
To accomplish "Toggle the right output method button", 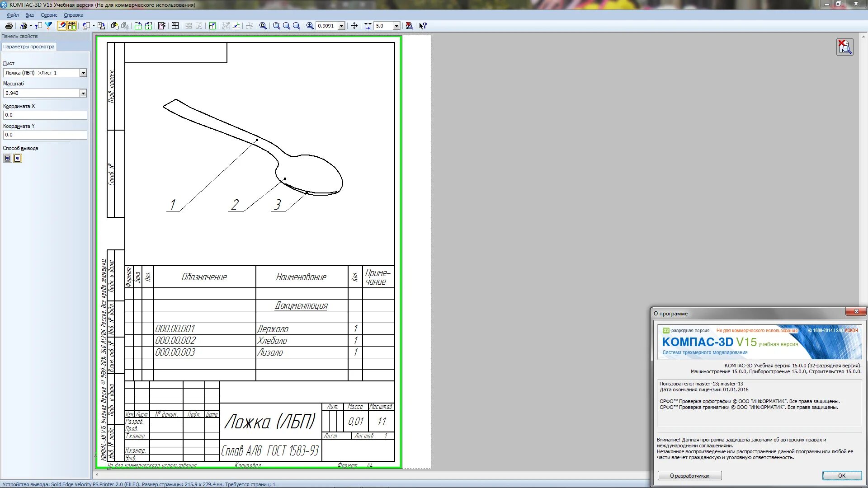I will point(18,158).
